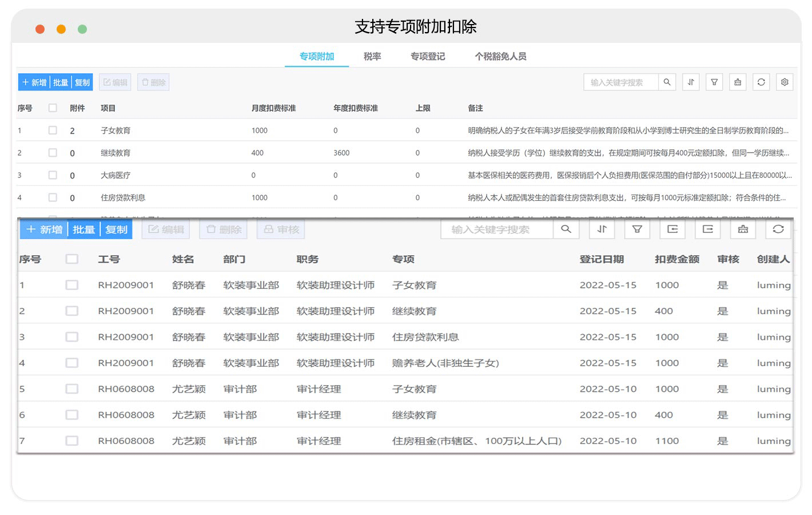Click 尤艺颖 name in lower row 5
Viewport: 812px width, 515px height.
pos(189,389)
